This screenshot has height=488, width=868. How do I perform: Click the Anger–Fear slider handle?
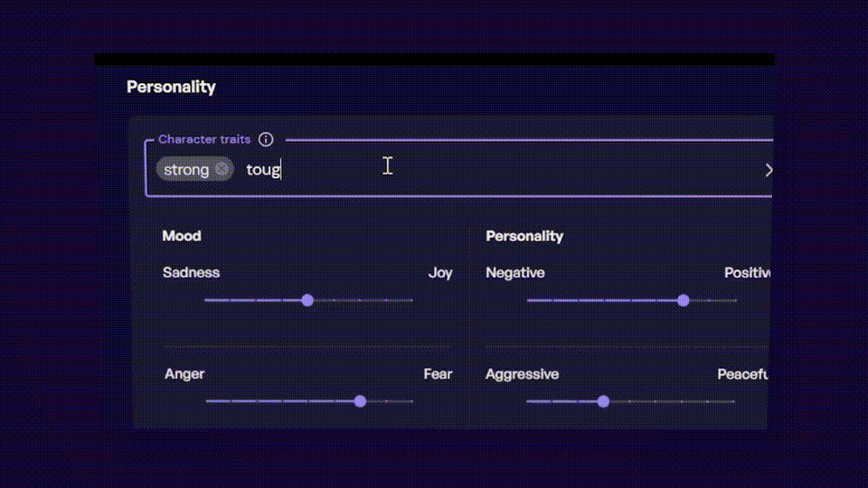click(360, 401)
